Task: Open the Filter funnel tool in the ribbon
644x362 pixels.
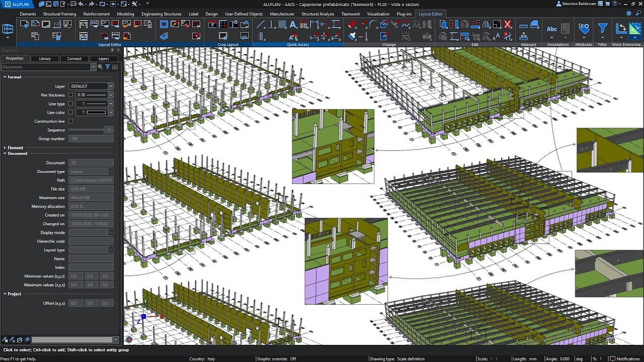Action: [x=602, y=29]
